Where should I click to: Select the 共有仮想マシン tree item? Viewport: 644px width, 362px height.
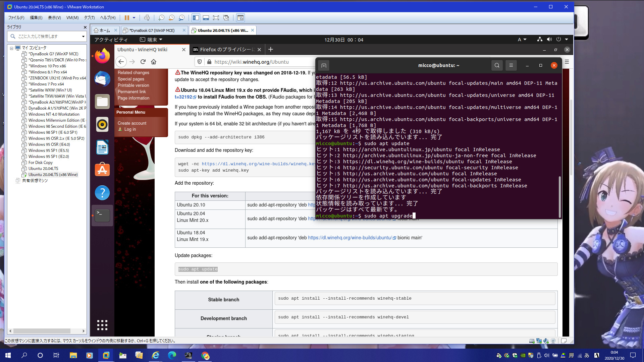tap(35, 181)
